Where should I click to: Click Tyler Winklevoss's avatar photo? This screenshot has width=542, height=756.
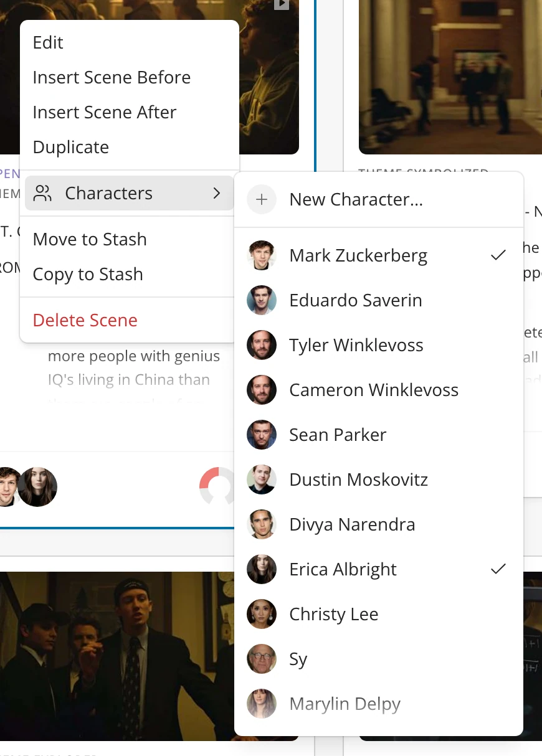(262, 345)
